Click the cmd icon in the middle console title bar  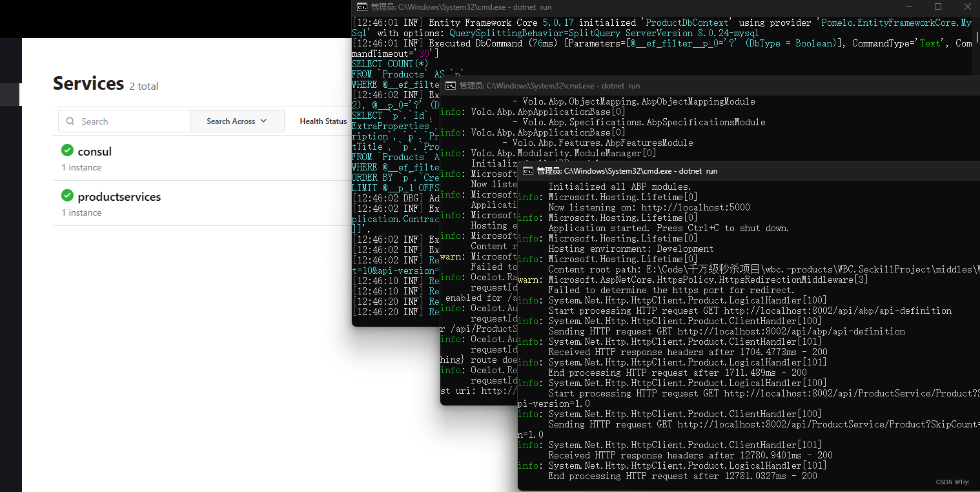click(451, 85)
